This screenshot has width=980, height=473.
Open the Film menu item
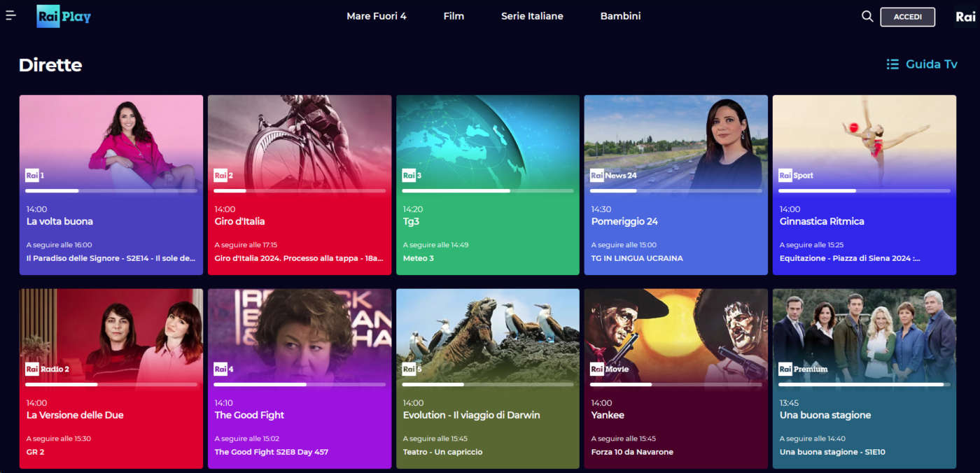(454, 16)
